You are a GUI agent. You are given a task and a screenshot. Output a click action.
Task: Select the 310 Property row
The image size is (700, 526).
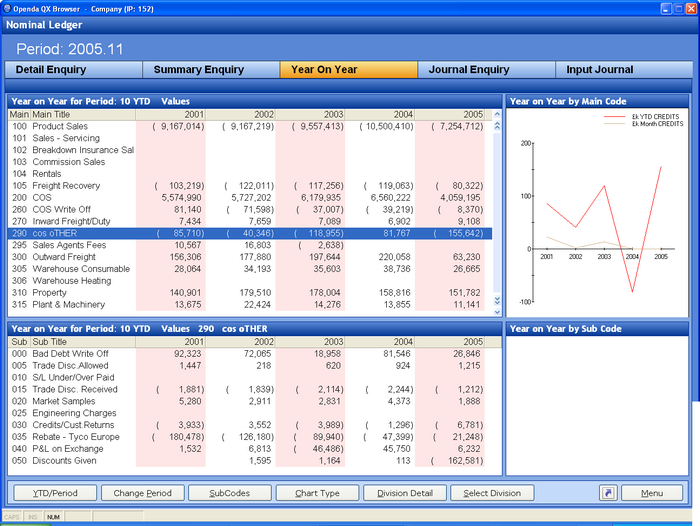250,292
